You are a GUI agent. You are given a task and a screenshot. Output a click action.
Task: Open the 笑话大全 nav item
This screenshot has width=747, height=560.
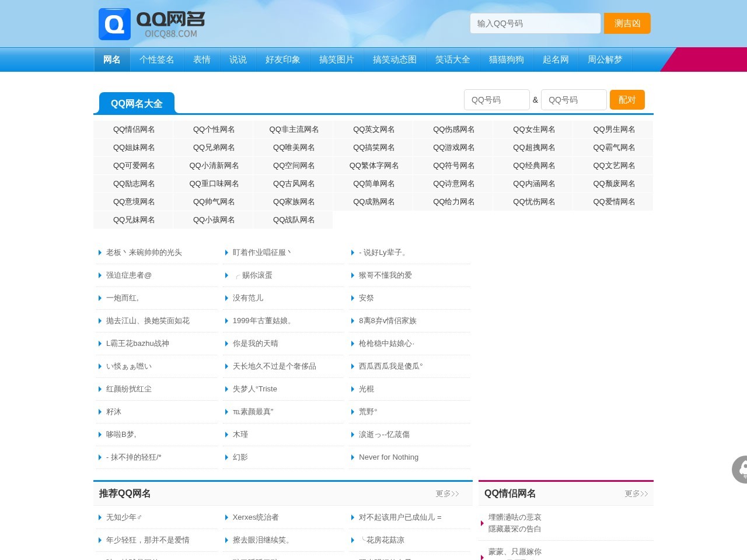pos(453,60)
